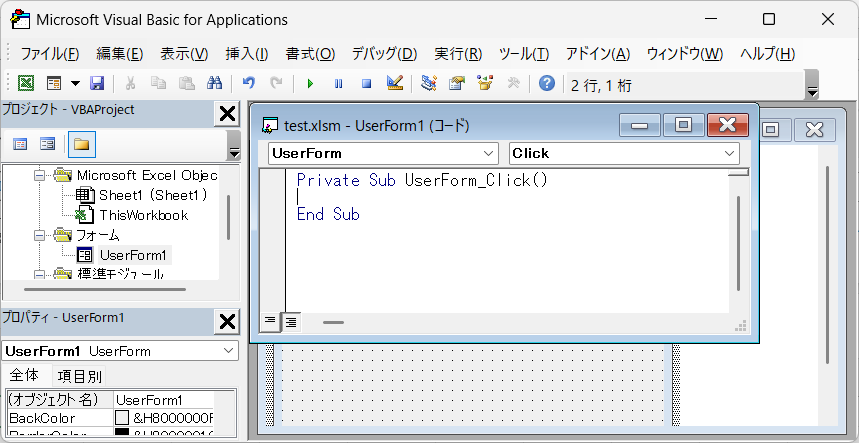Open the ツール(T) menu
This screenshot has height=443, width=859.
click(x=524, y=54)
